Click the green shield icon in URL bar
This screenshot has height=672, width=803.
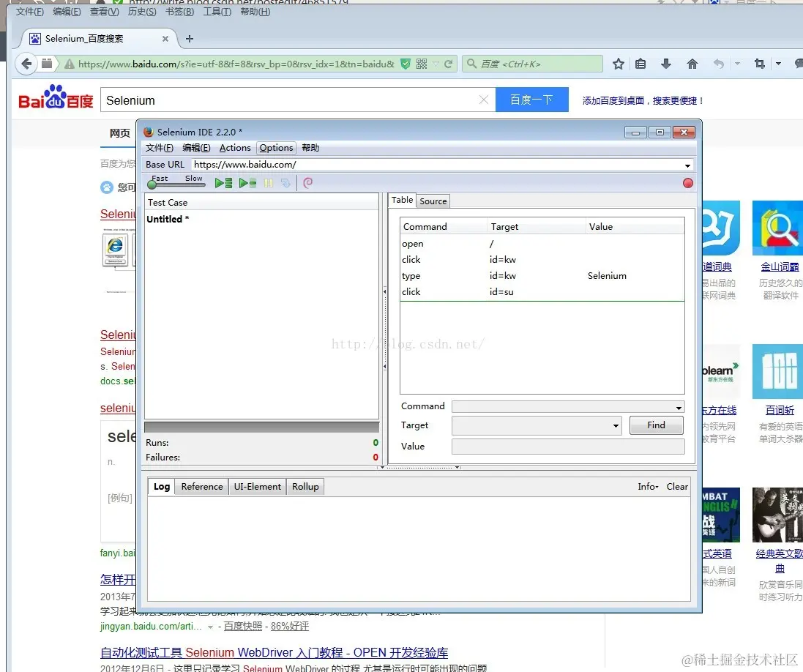click(405, 64)
